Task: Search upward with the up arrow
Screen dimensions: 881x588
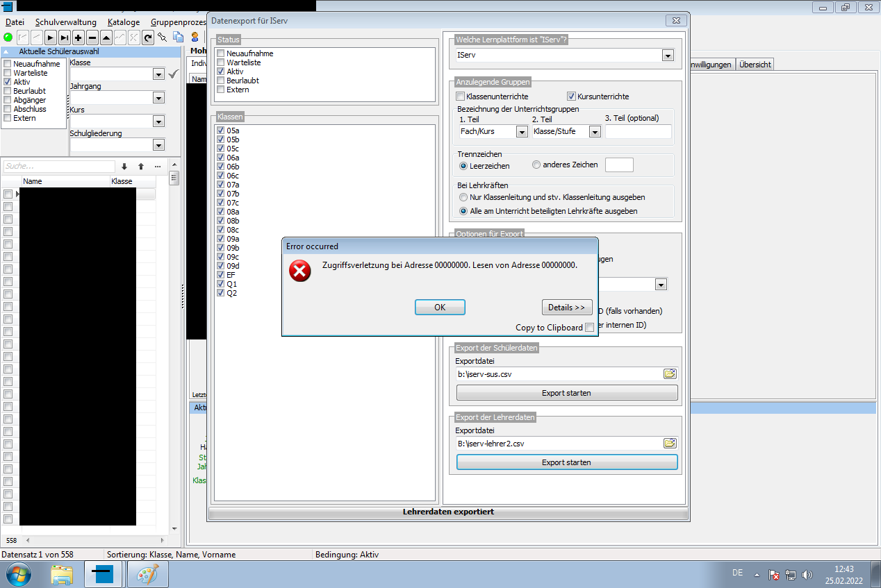Action: point(140,167)
